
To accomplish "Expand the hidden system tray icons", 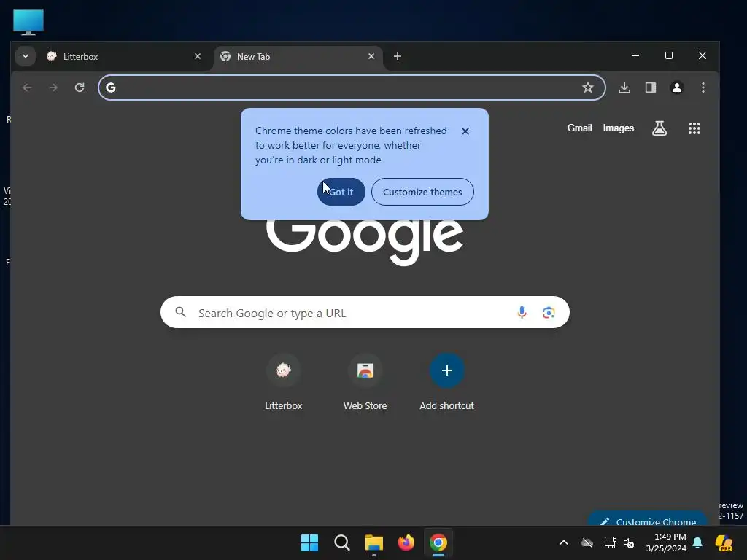I will coord(564,542).
